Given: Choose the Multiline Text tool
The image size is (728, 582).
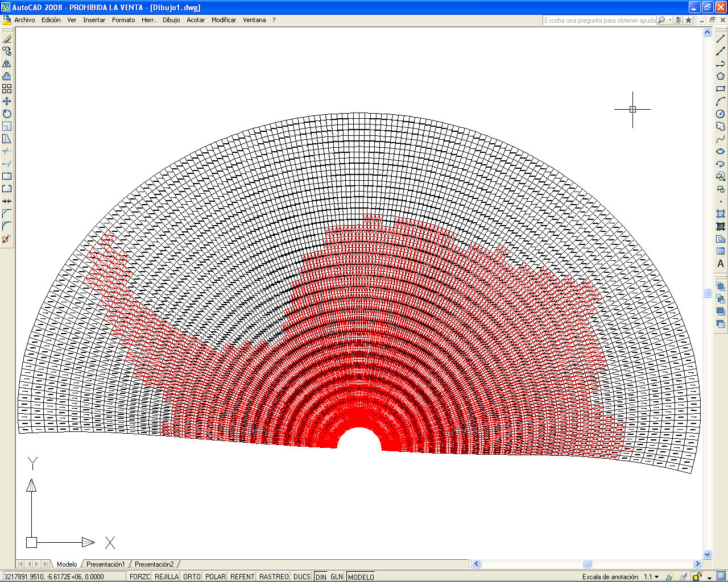Looking at the screenshot, I should pos(721,264).
